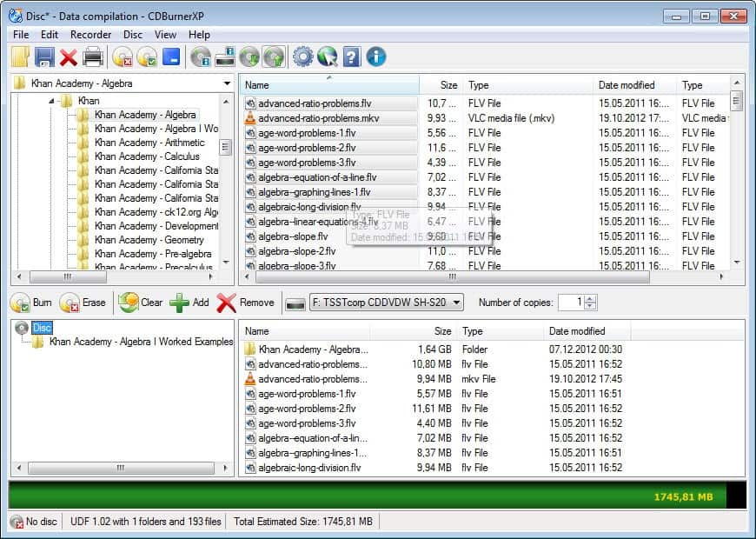This screenshot has height=539, width=756.
Task: Click the erase disc icon in top toolbar
Action: point(123,57)
